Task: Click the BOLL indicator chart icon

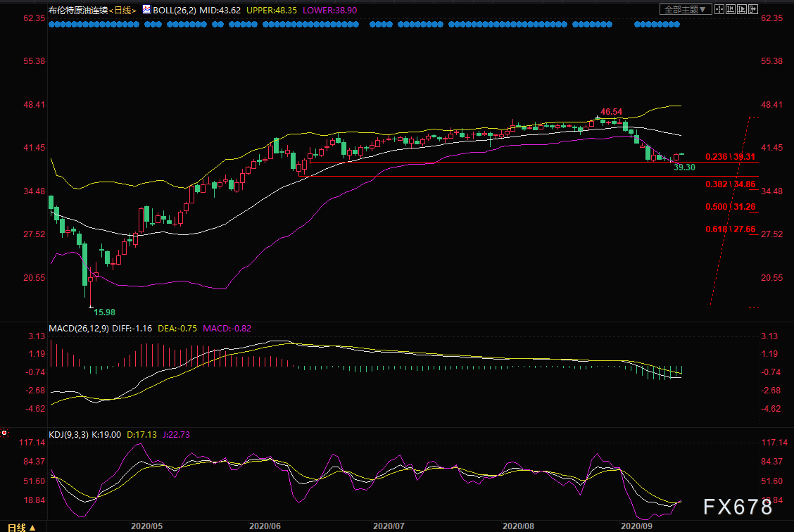Action: click(146, 10)
